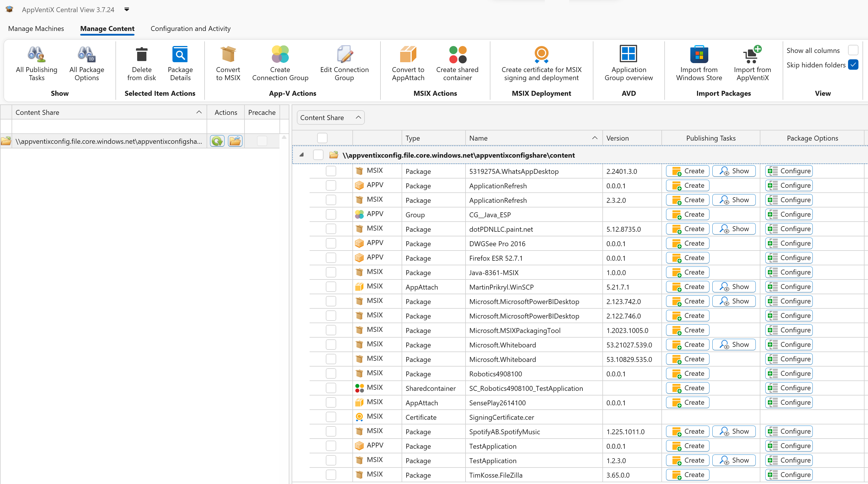Check the content share root folder checkbox
The height and width of the screenshot is (484, 868).
(318, 155)
